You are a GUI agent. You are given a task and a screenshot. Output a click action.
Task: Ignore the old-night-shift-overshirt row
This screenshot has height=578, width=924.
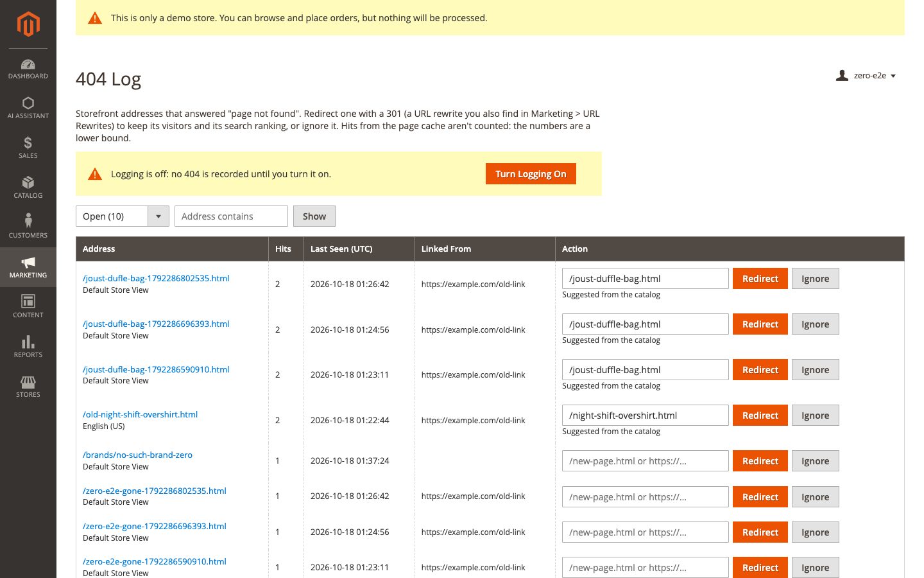pyautogui.click(x=816, y=416)
